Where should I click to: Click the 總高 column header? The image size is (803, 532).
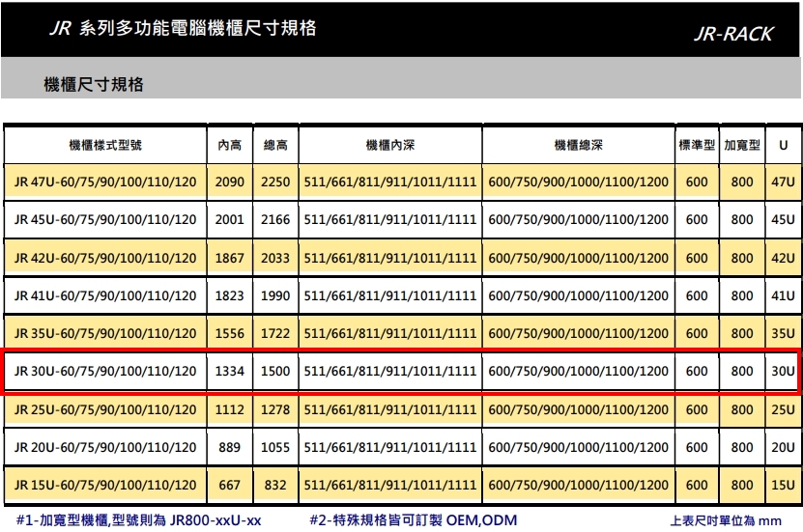click(x=275, y=145)
